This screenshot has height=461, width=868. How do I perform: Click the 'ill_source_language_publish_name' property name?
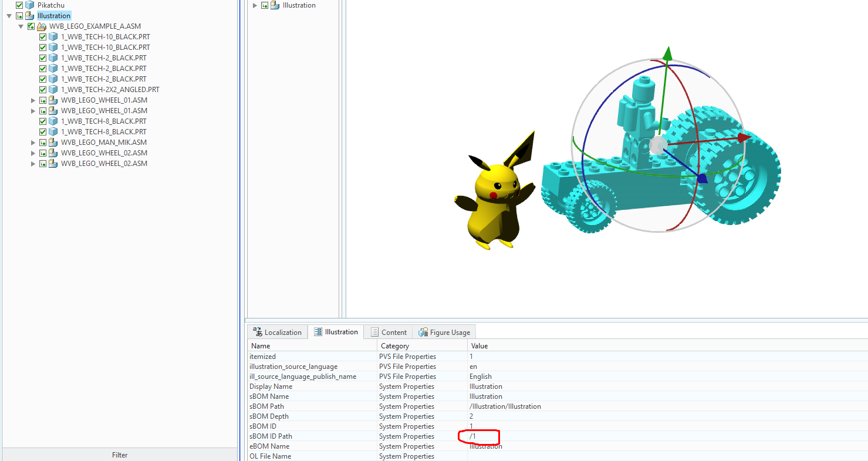[303, 377]
